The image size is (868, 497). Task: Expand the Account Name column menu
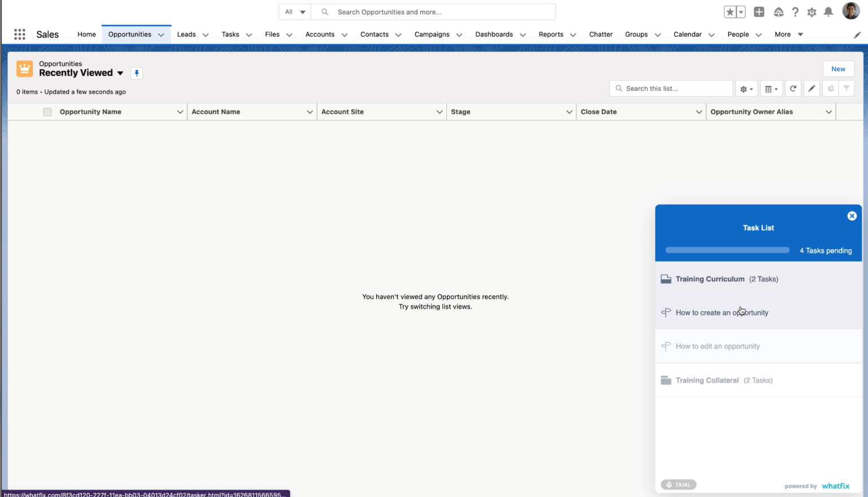pyautogui.click(x=310, y=111)
